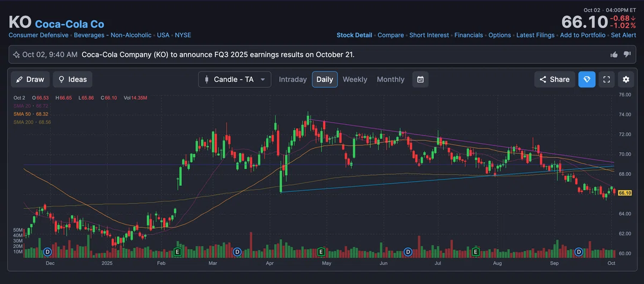644x284 pixels.
Task: Select the Daily timeframe tab
Action: coord(325,79)
